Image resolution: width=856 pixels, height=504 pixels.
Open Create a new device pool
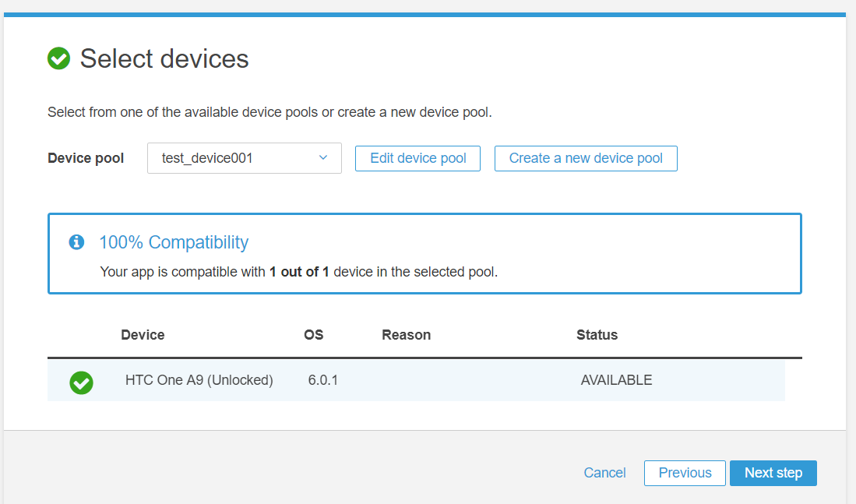tap(585, 158)
